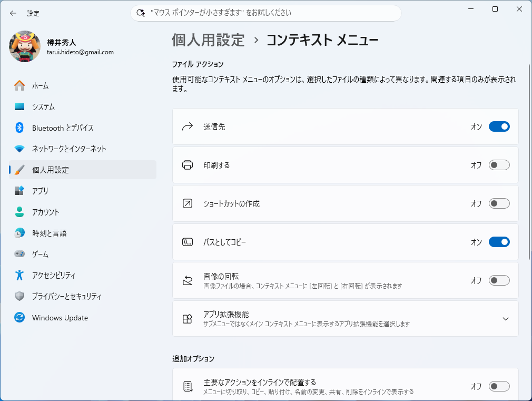Click the アクセシビリティ sidebar label

coord(54,275)
